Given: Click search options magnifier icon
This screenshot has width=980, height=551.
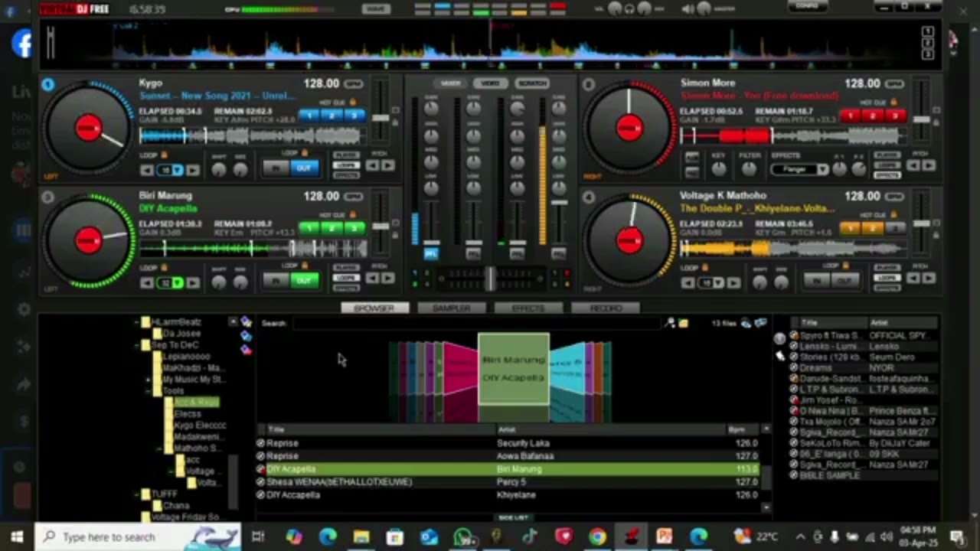Looking at the screenshot, I should (x=671, y=324).
